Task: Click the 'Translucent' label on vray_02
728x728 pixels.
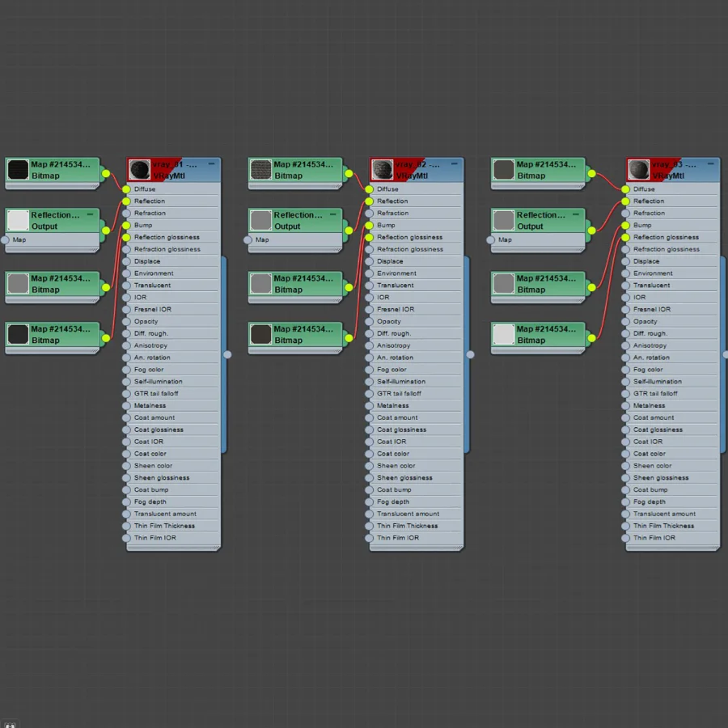Action: point(395,286)
